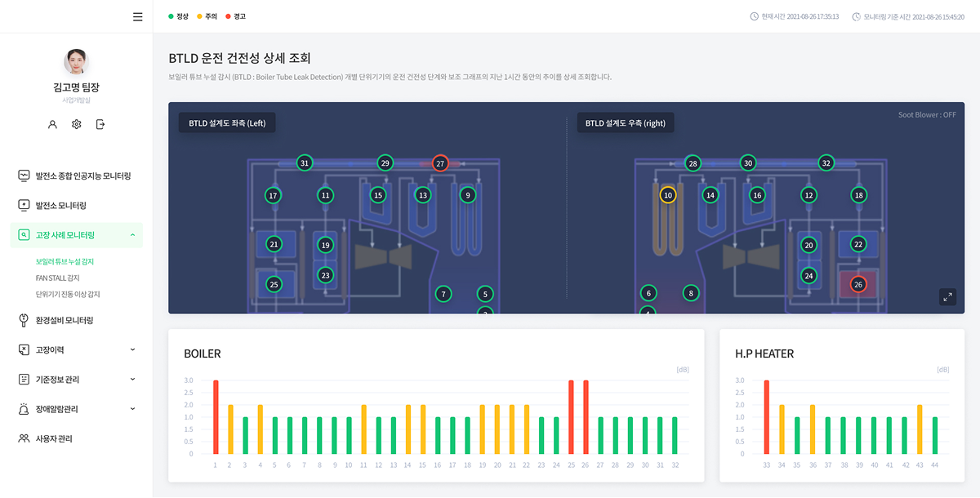
Task: Click the hamburger menu icon
Action: [x=137, y=16]
